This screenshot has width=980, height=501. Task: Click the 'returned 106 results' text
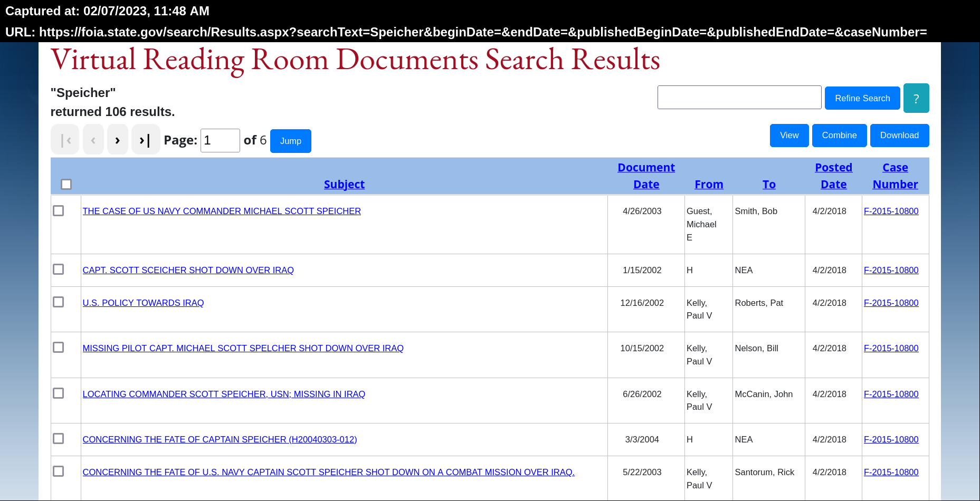[x=112, y=112]
